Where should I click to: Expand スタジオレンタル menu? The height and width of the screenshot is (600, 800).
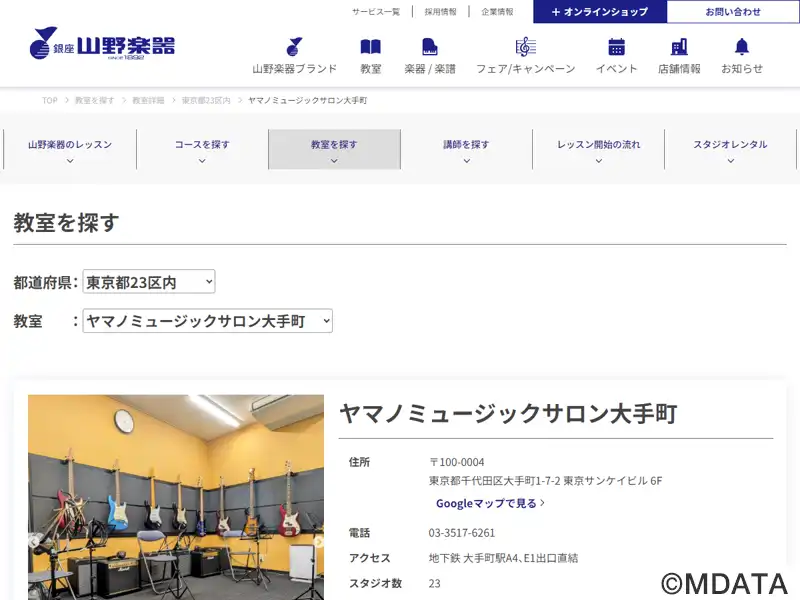click(731, 149)
